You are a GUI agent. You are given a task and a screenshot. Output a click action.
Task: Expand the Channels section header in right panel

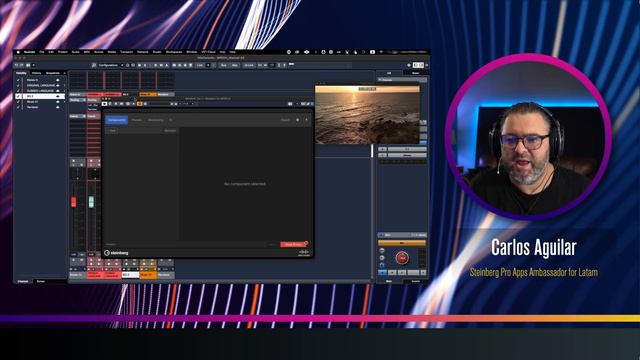pyautogui.click(x=402, y=80)
